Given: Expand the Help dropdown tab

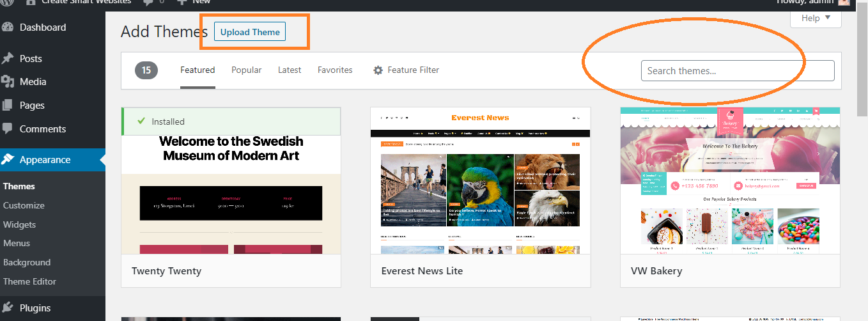Looking at the screenshot, I should (816, 18).
